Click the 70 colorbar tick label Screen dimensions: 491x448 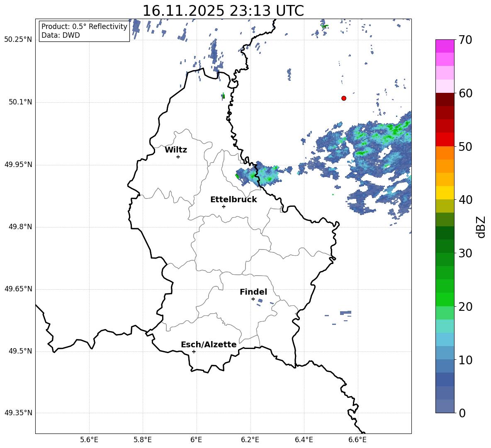(x=465, y=40)
